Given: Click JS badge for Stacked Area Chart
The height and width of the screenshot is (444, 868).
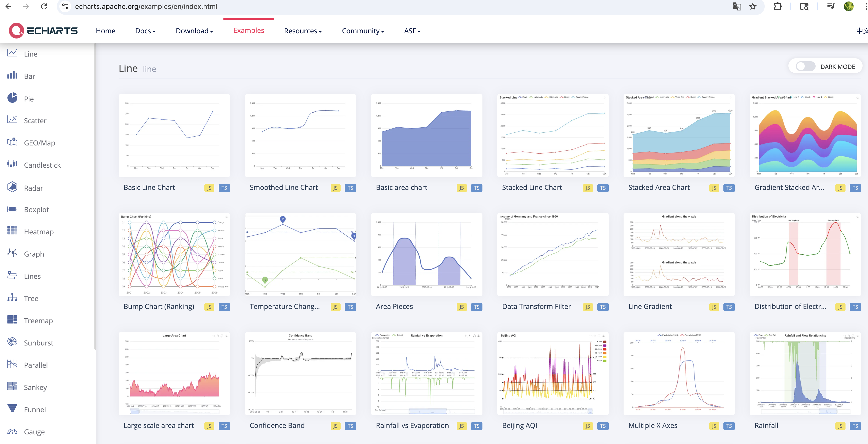Looking at the screenshot, I should [714, 188].
